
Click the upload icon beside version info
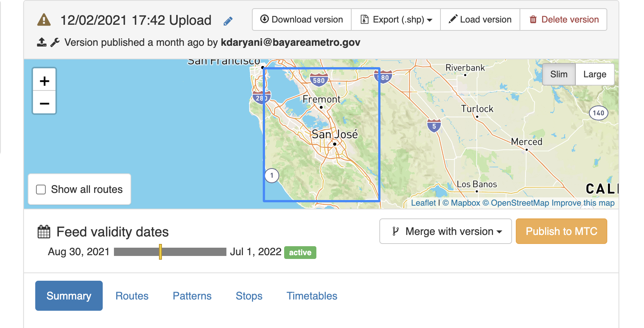pos(42,42)
